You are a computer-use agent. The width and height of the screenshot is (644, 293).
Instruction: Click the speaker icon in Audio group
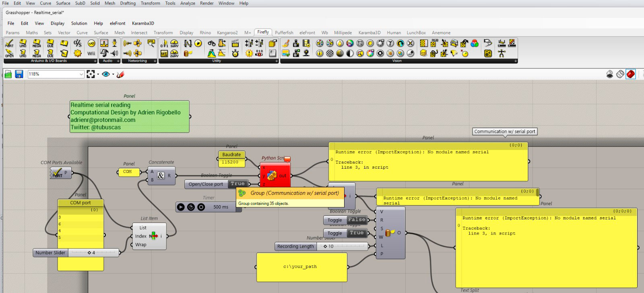point(114,53)
